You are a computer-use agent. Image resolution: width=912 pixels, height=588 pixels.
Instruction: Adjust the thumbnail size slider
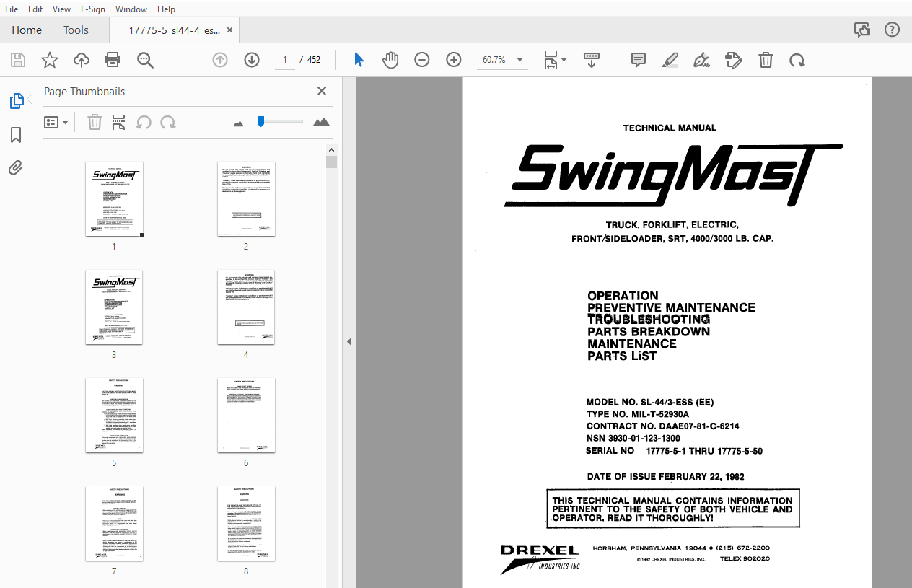[x=260, y=121]
